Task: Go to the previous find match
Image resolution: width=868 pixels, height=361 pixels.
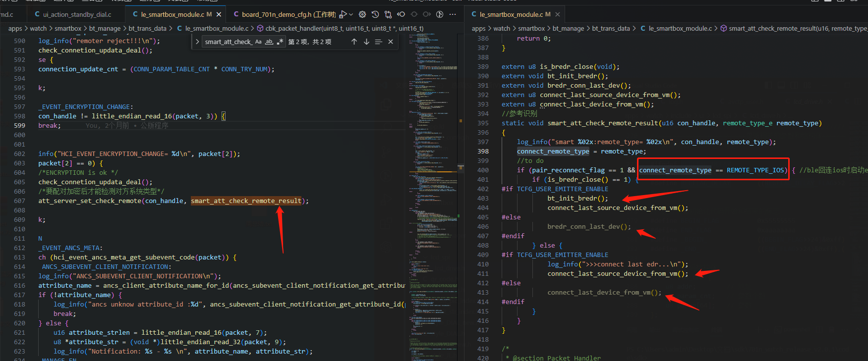Action: 354,42
